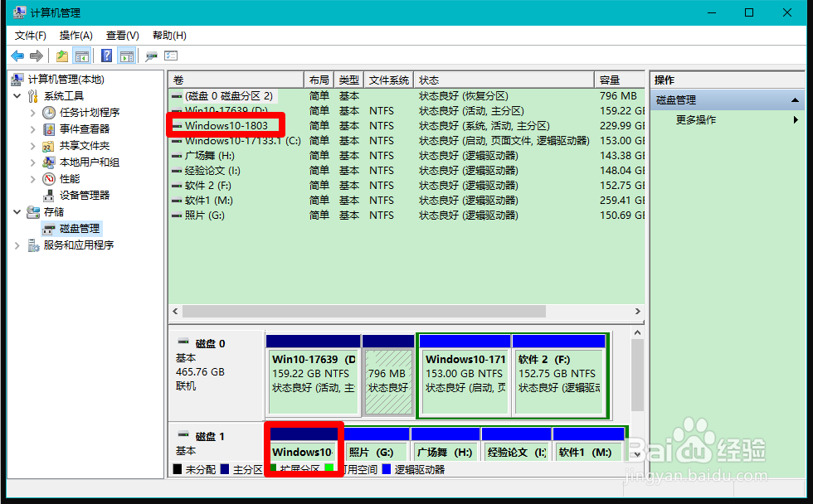Toggle the console tree show/hide icon
Viewport: 813px width, 504px height.
click(x=82, y=56)
